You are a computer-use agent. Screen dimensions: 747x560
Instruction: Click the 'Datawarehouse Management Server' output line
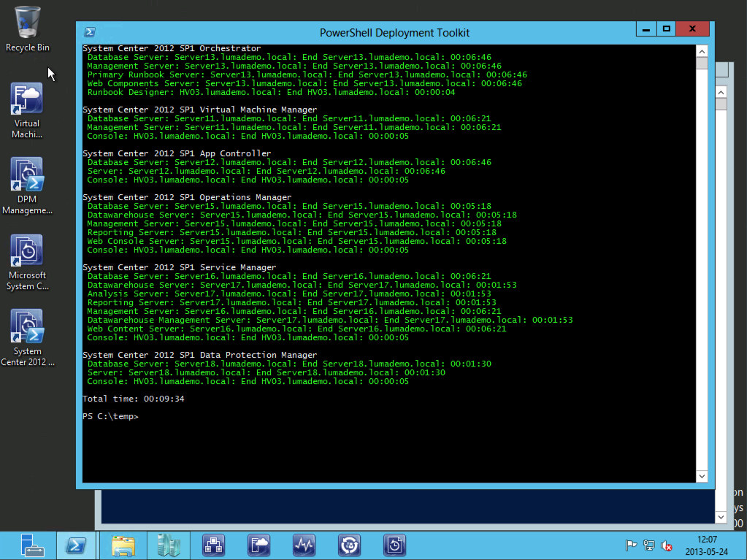[x=329, y=320]
